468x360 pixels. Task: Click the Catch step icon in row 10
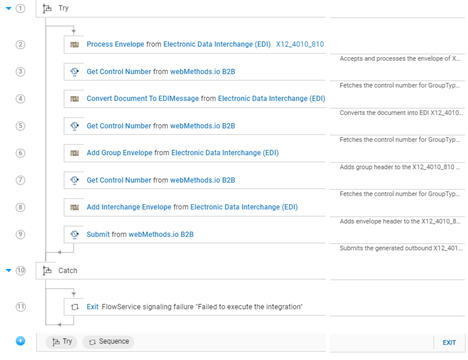[47, 270]
